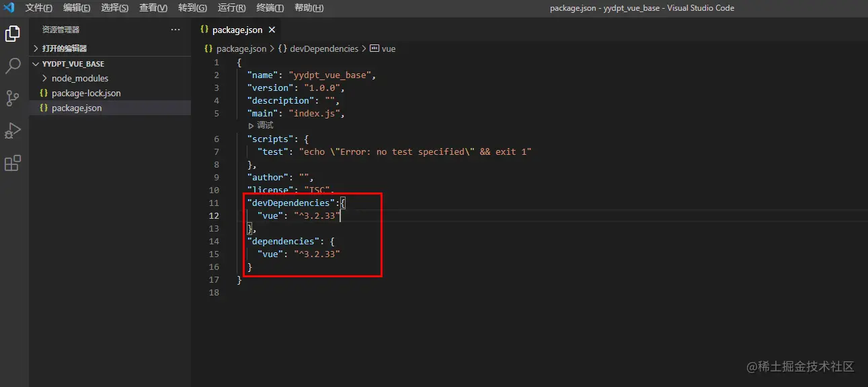Click the "author" key on line 9
Screen dimensions: 868x387
(268, 177)
